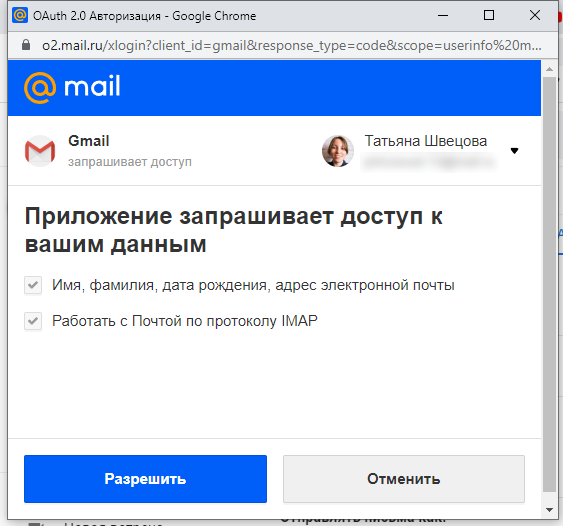Click the heading 'Приложение запрашивает доступ'
This screenshot has width=563, height=526.
point(233,230)
